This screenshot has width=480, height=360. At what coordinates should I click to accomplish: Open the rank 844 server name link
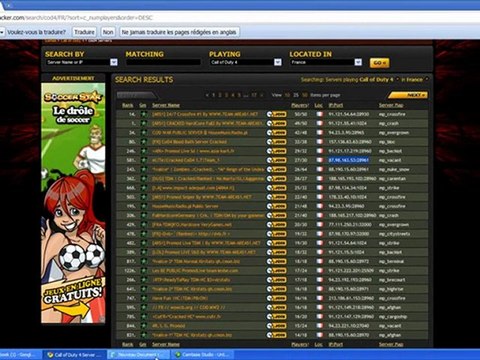coord(168,326)
